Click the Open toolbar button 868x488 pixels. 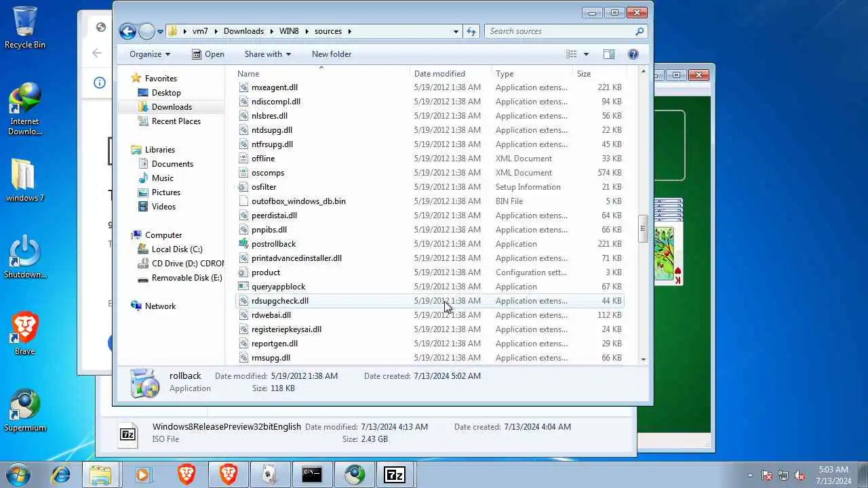(208, 54)
